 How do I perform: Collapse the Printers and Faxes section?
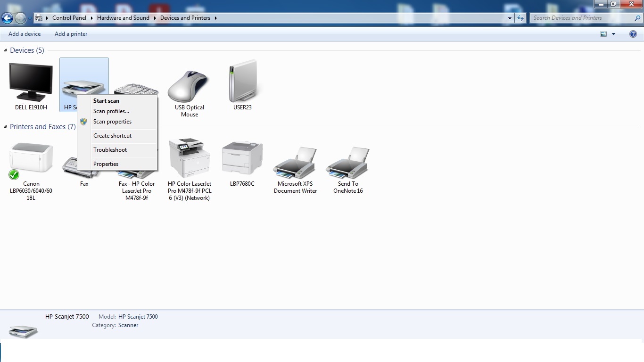[x=5, y=127]
